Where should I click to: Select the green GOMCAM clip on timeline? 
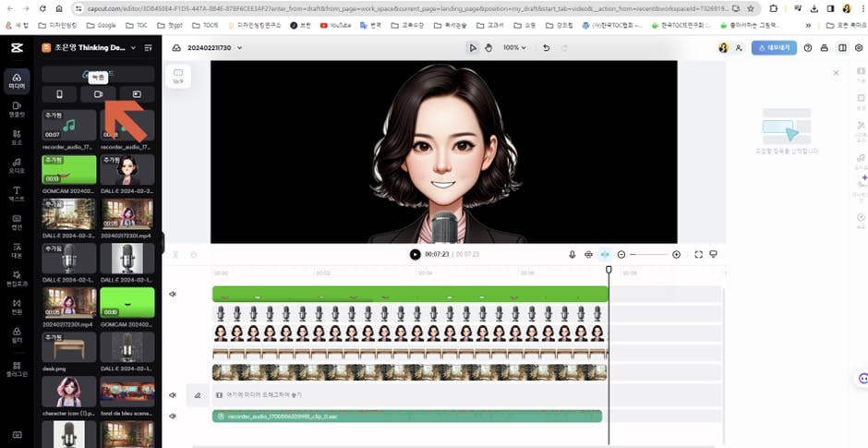coord(410,294)
